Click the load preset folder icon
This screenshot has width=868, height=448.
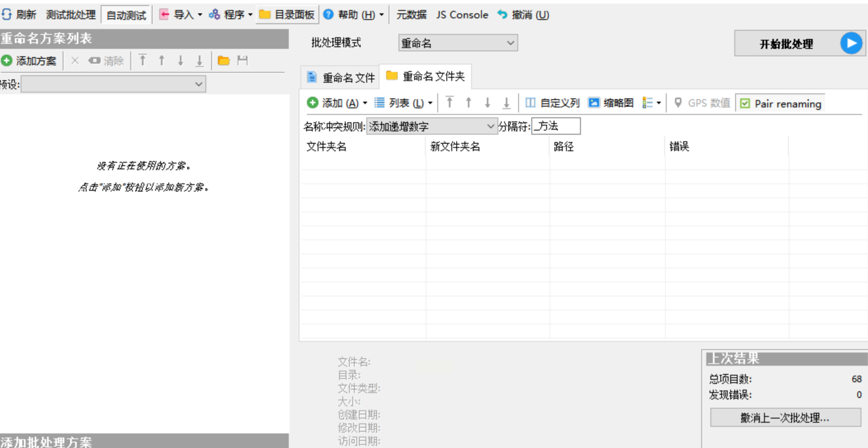click(x=224, y=61)
